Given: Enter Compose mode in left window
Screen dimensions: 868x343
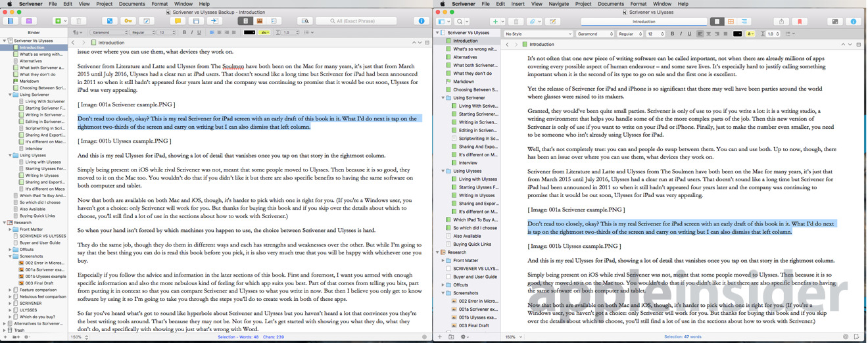Looking at the screenshot, I should [110, 21].
